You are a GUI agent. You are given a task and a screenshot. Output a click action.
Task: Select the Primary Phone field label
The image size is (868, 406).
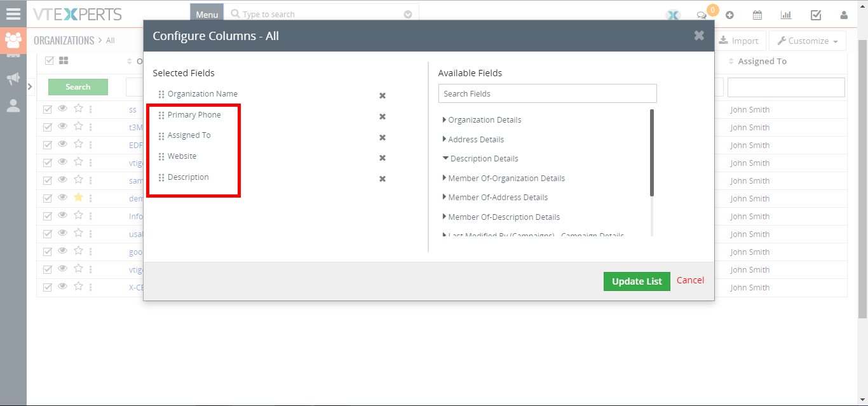194,115
